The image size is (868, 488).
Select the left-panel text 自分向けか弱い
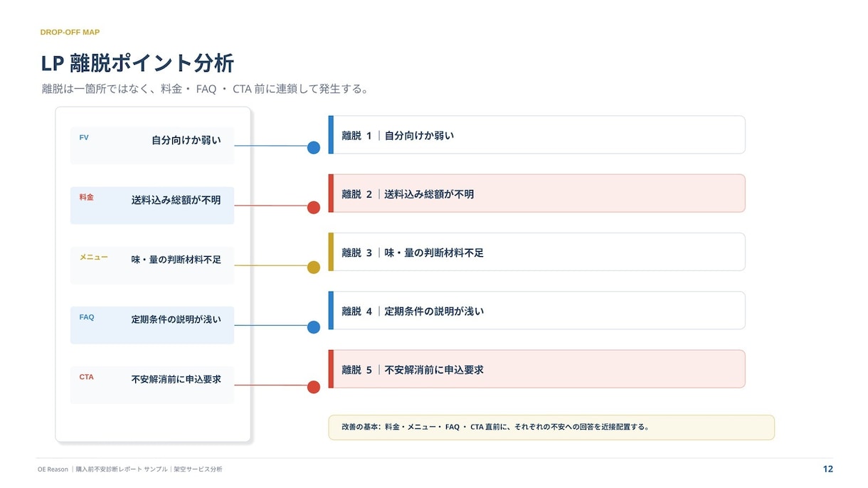click(x=186, y=140)
